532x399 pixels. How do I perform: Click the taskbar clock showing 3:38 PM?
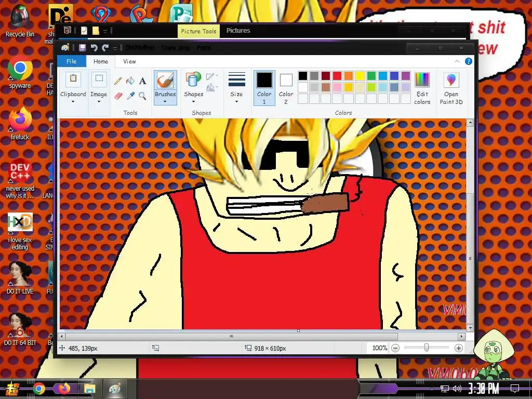(x=484, y=388)
